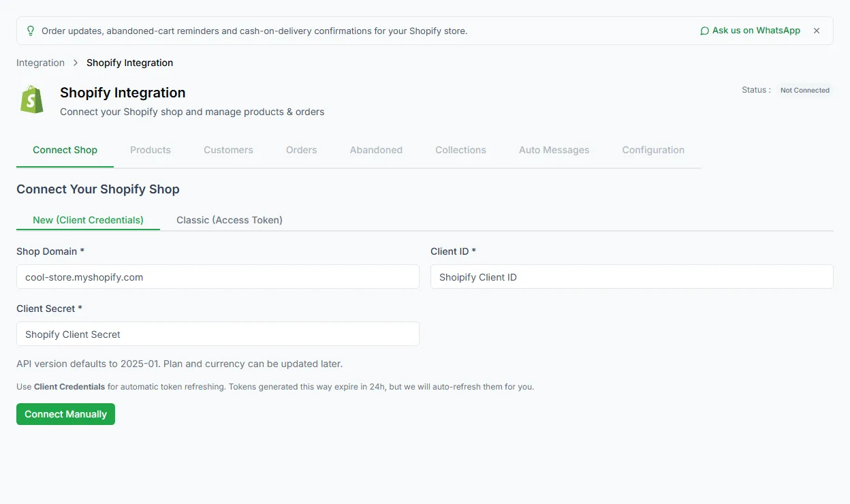Viewport: 850px width, 504px height.
Task: Click the lightbulb tip icon in banner
Action: pyautogui.click(x=30, y=31)
